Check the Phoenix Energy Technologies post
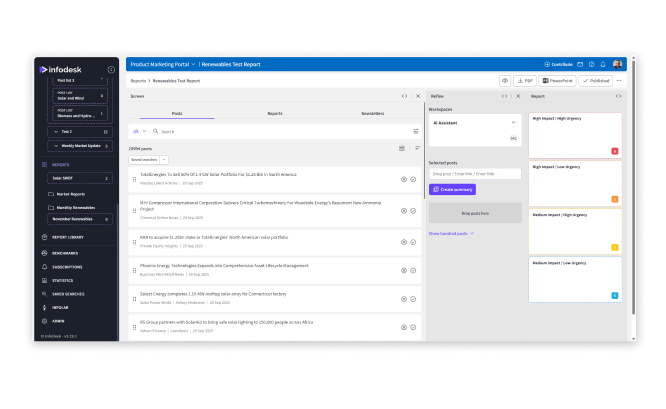The image size is (666, 409). pos(413,270)
